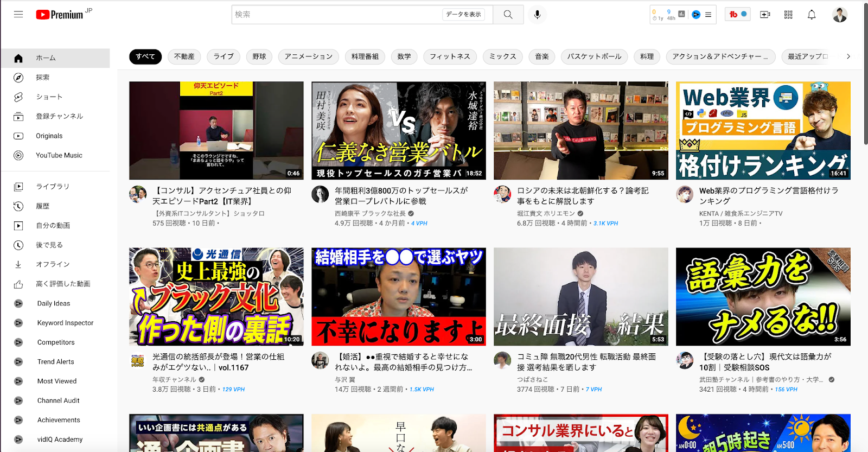The image size is (868, 452).
Task: Open 高く評価した動画 liked videos
Action: [x=55, y=284]
